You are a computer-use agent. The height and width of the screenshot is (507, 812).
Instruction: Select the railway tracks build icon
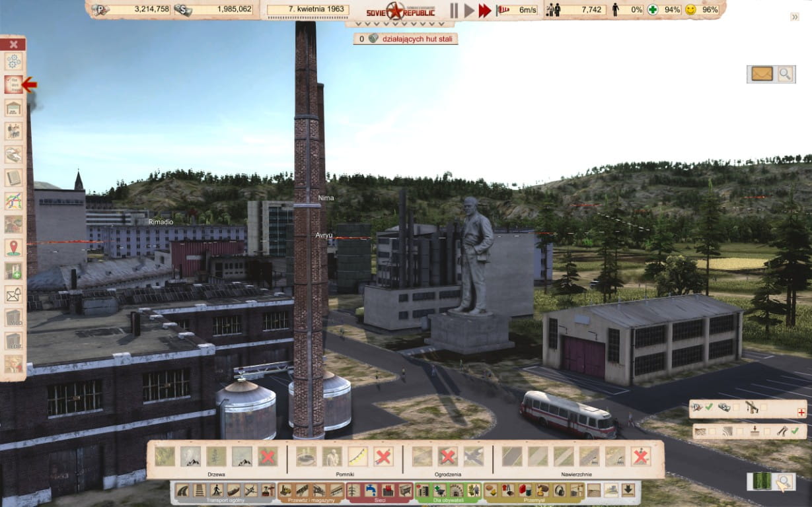pyautogui.click(x=199, y=490)
